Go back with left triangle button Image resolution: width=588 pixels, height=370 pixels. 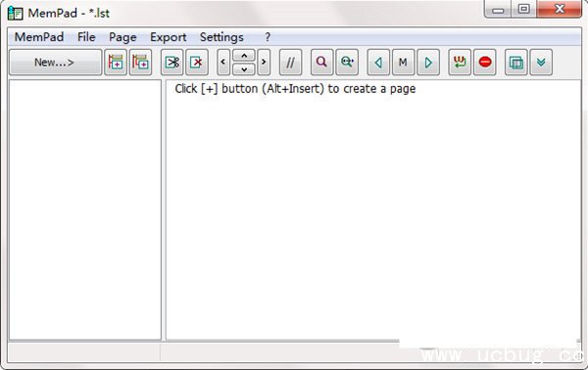tap(378, 63)
